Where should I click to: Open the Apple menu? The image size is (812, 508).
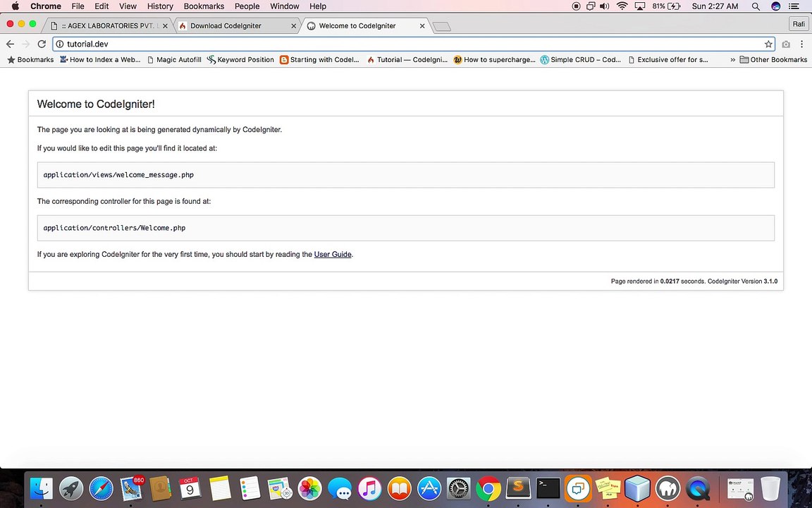coord(15,6)
